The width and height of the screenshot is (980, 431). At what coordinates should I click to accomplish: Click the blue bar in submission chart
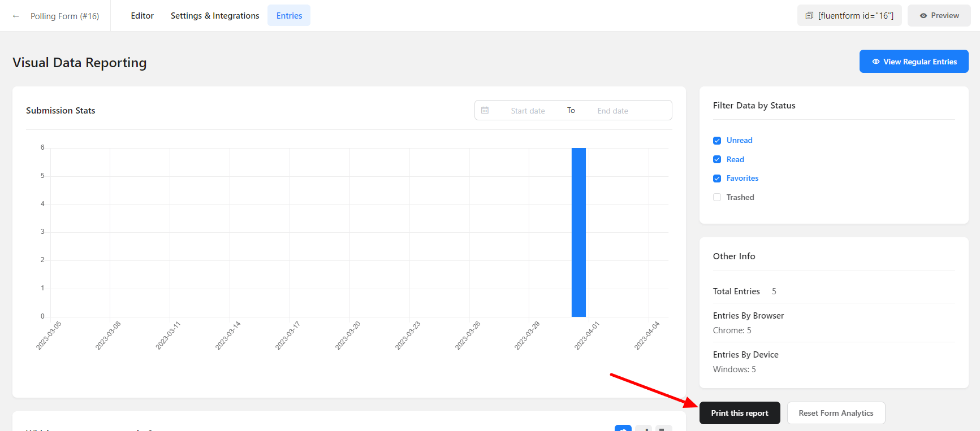click(x=578, y=232)
